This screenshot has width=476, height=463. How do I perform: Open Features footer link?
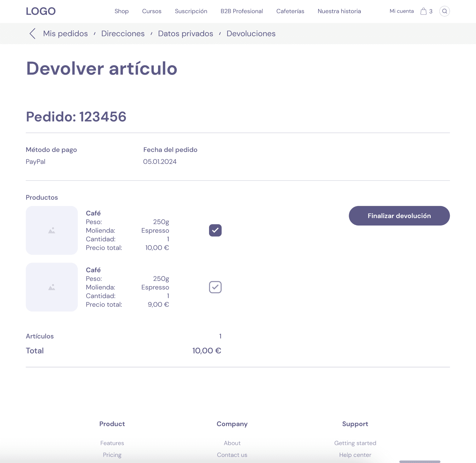tap(112, 443)
